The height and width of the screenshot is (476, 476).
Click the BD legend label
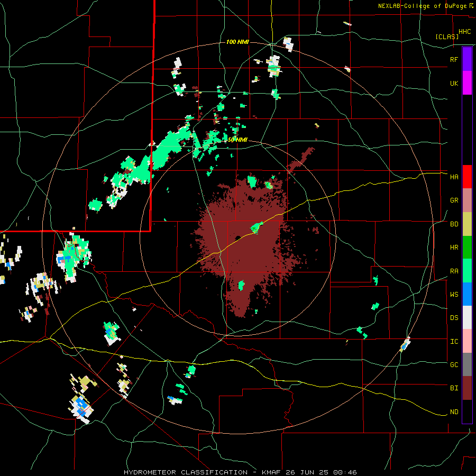454,224
